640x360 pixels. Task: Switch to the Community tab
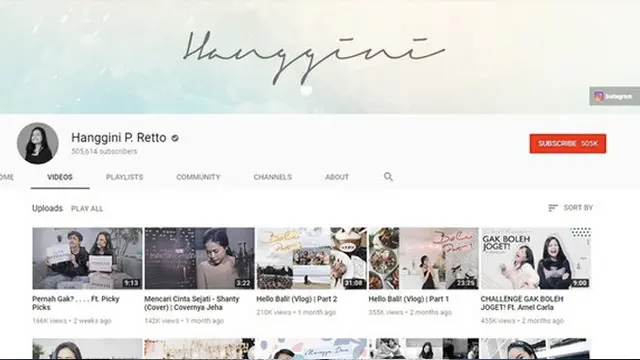click(198, 177)
